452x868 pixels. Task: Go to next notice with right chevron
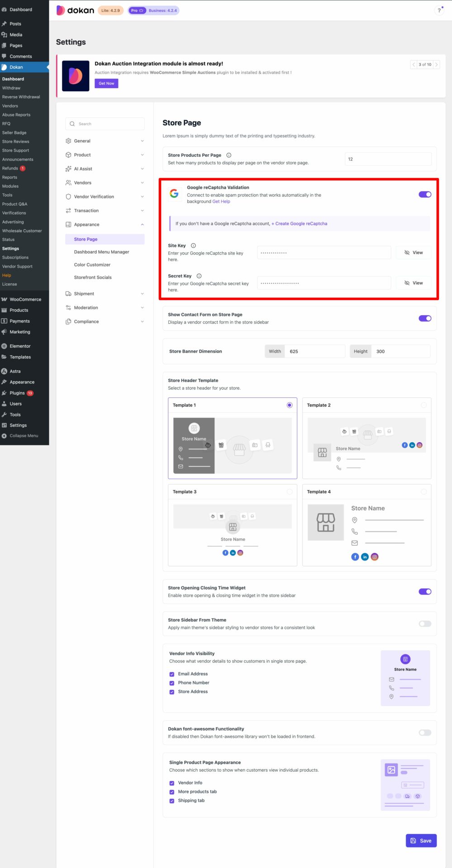point(437,65)
